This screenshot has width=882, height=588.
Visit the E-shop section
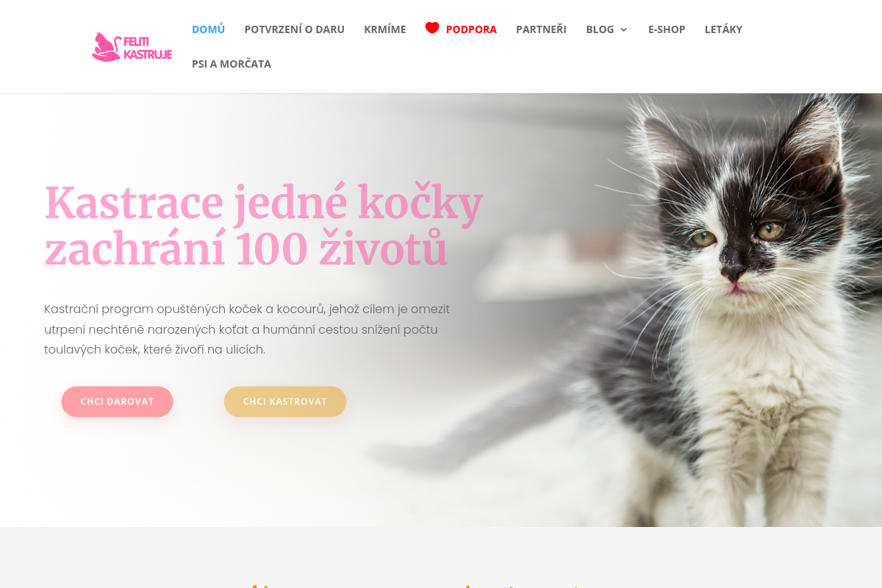667,29
